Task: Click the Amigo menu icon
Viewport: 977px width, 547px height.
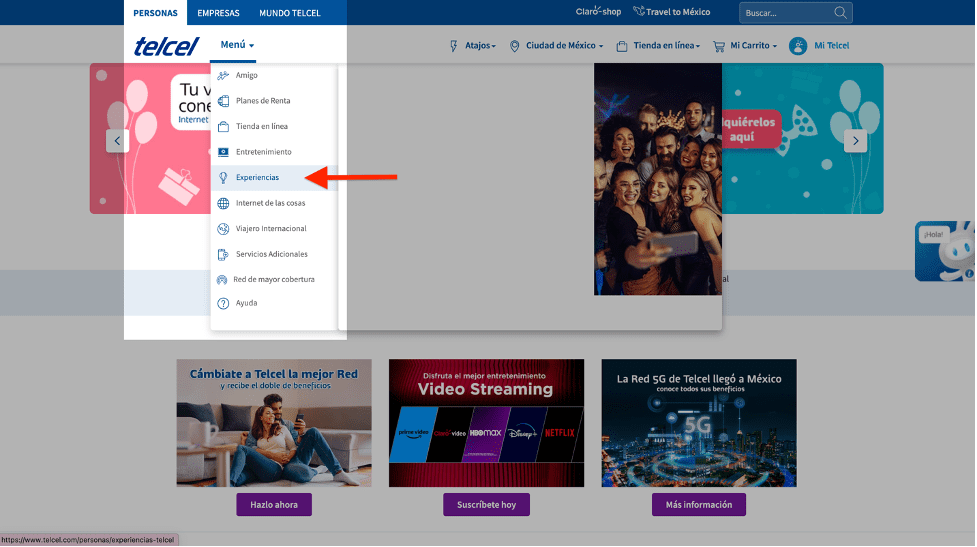Action: [223, 76]
